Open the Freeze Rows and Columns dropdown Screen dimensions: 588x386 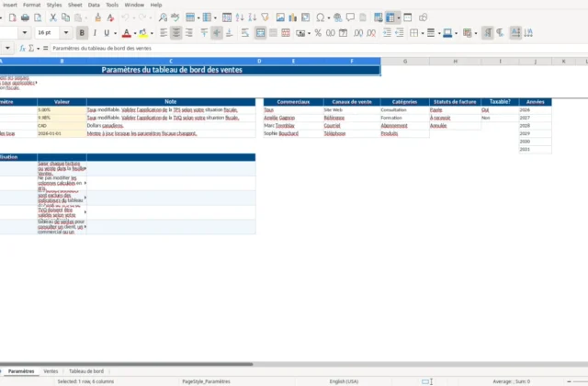click(x=399, y=17)
